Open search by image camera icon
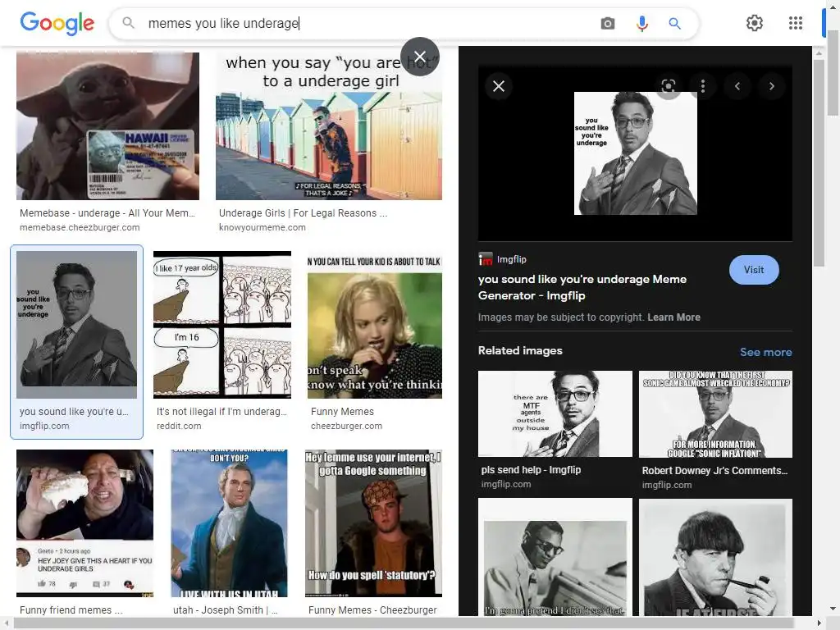This screenshot has height=630, width=840. pyautogui.click(x=608, y=23)
